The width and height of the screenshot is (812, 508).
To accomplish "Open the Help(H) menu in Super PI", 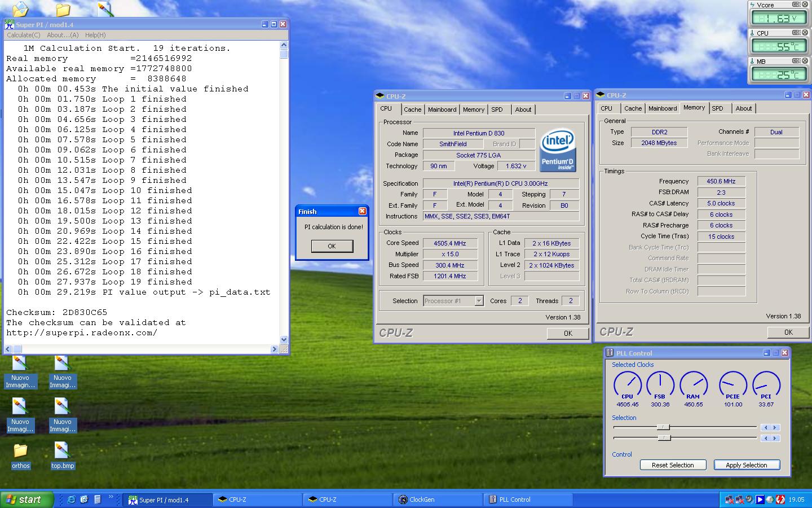I will click(x=95, y=35).
